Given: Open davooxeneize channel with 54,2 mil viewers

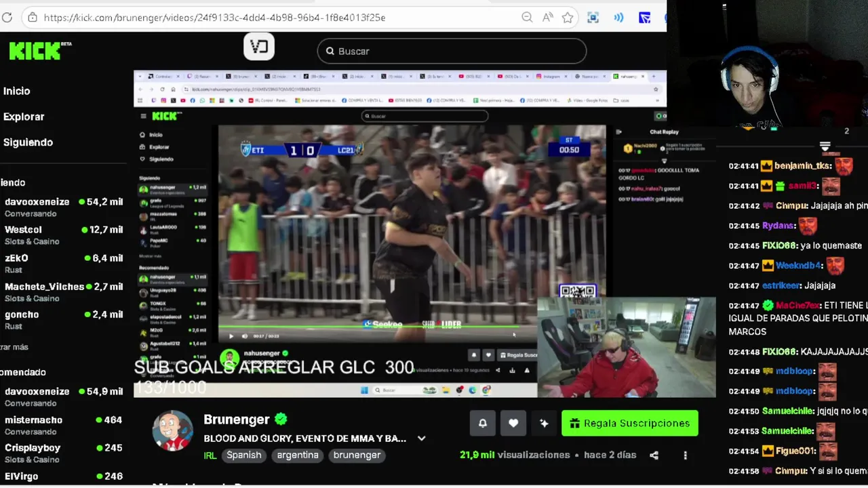Looking at the screenshot, I should click(62, 207).
